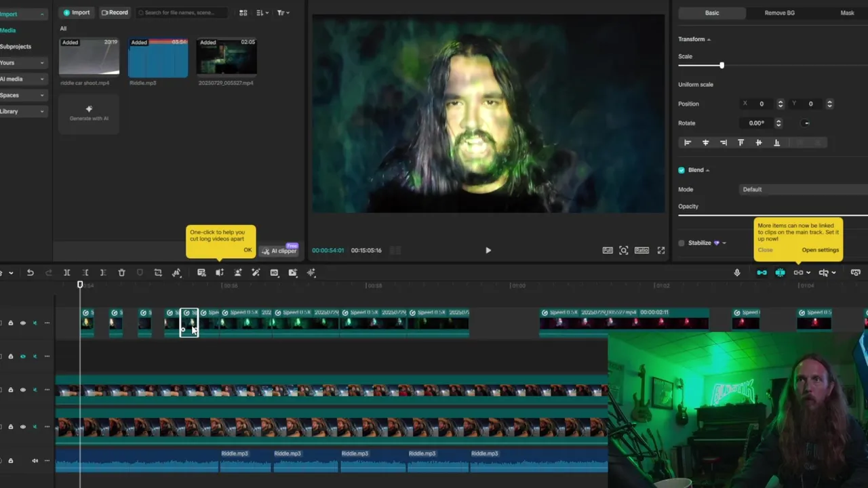Switch to the Basic tab

coord(712,13)
